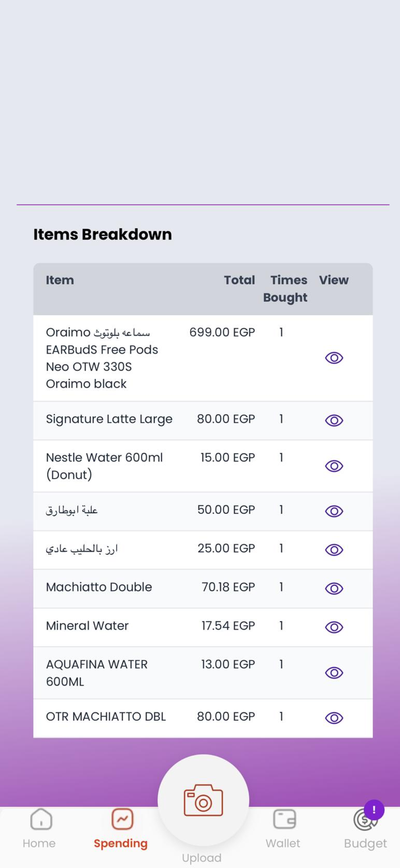The width and height of the screenshot is (400, 868).
Task: Tap the Total column header
Action: coord(239,280)
